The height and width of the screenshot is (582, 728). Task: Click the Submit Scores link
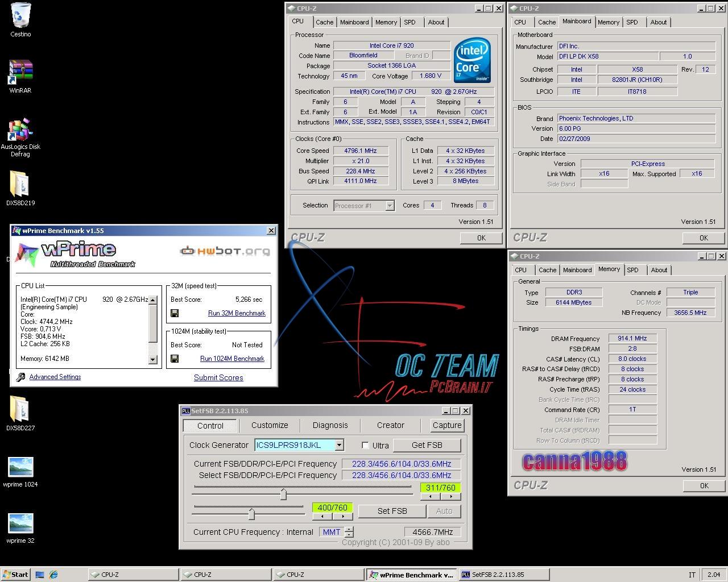(218, 377)
